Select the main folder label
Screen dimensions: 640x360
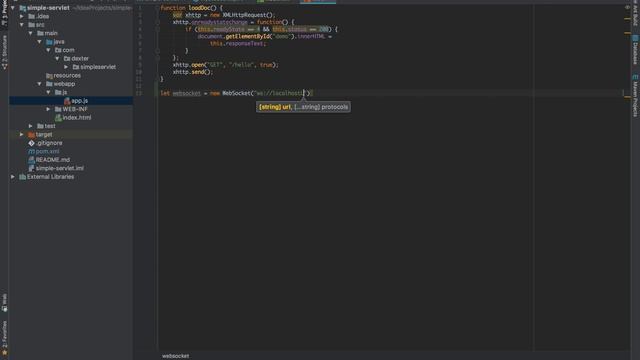[x=51, y=33]
